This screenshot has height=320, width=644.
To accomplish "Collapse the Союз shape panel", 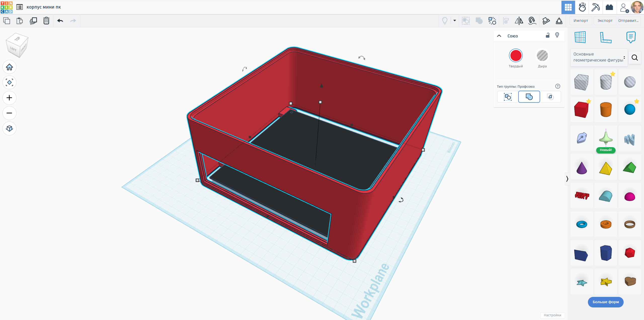I will (x=499, y=36).
